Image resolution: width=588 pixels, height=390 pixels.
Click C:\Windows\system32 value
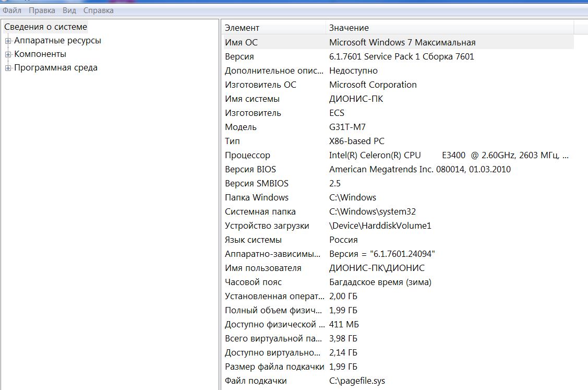373,211
